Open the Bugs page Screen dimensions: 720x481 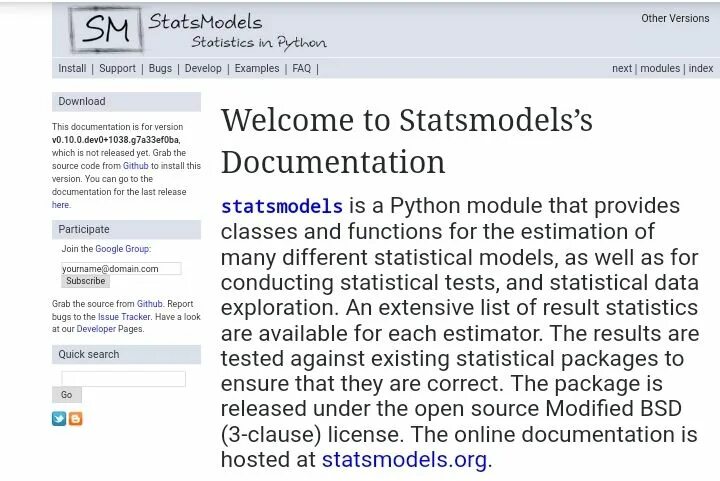coord(160,68)
